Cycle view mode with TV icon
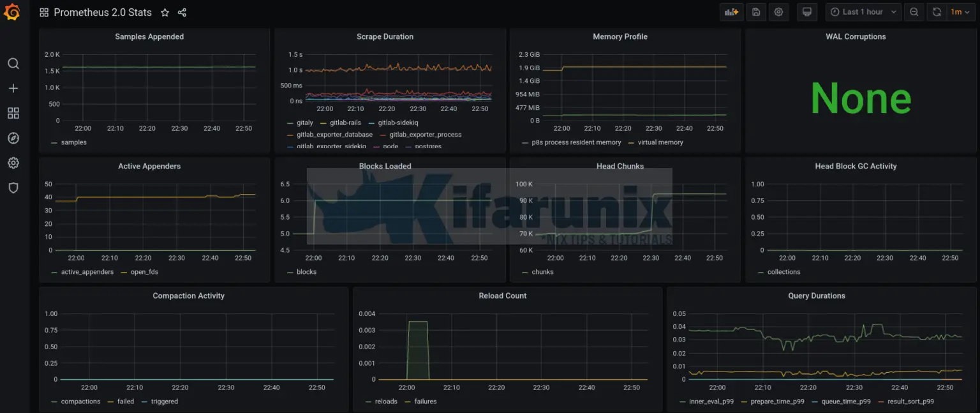The image size is (980, 413). pos(806,12)
